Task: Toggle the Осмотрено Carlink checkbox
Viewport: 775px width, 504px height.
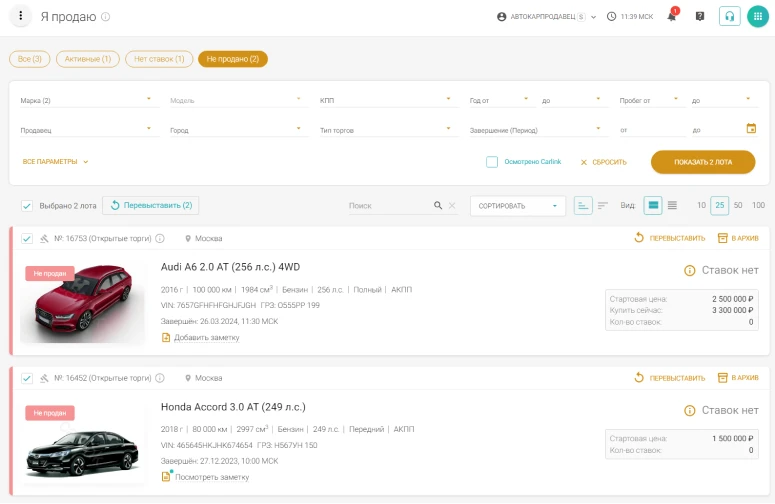Action: 492,161
